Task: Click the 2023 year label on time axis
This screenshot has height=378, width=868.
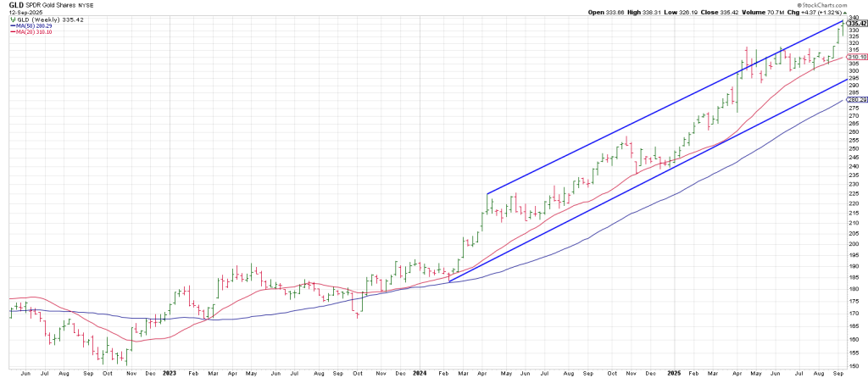Action: click(x=169, y=372)
